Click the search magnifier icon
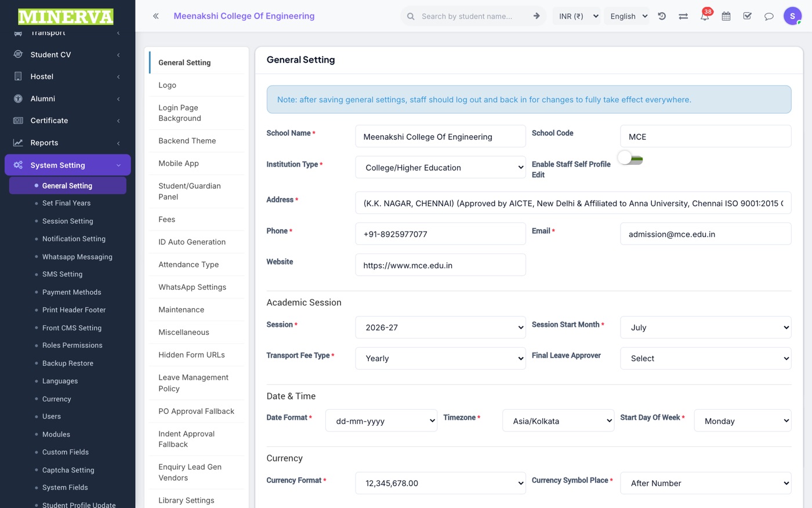 [411, 16]
